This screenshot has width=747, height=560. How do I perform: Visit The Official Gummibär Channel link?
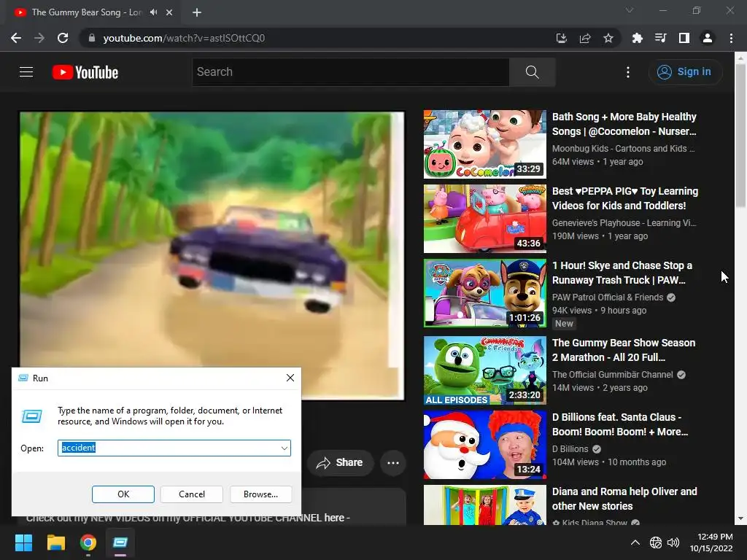pyautogui.click(x=613, y=375)
